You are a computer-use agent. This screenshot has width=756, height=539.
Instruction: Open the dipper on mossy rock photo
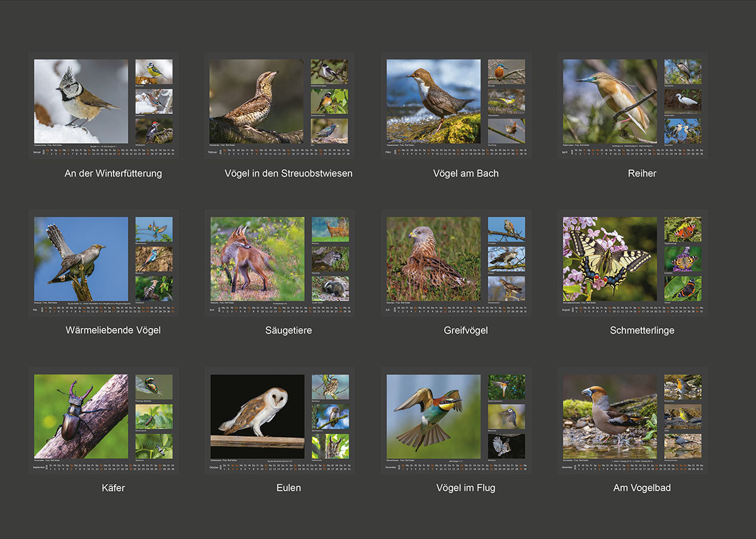[433, 101]
